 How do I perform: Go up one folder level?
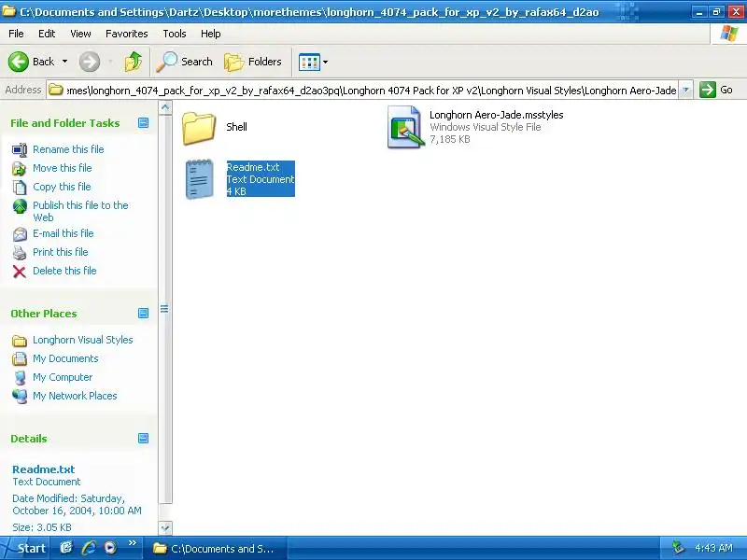pos(134,62)
